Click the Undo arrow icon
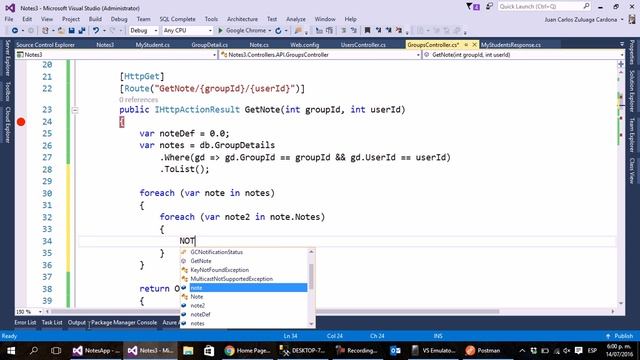The height and width of the screenshot is (360, 640). click(x=96, y=31)
